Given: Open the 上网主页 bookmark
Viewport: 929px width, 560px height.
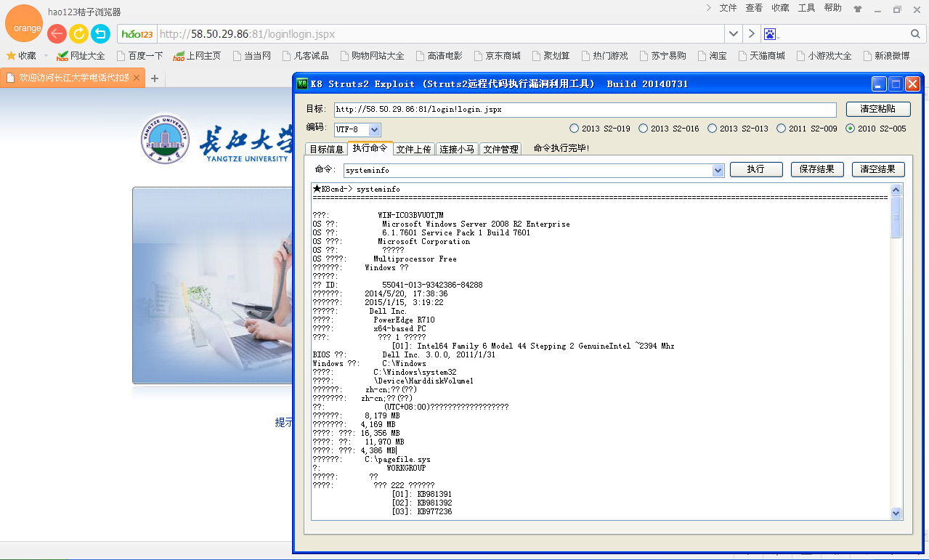Looking at the screenshot, I should [197, 56].
